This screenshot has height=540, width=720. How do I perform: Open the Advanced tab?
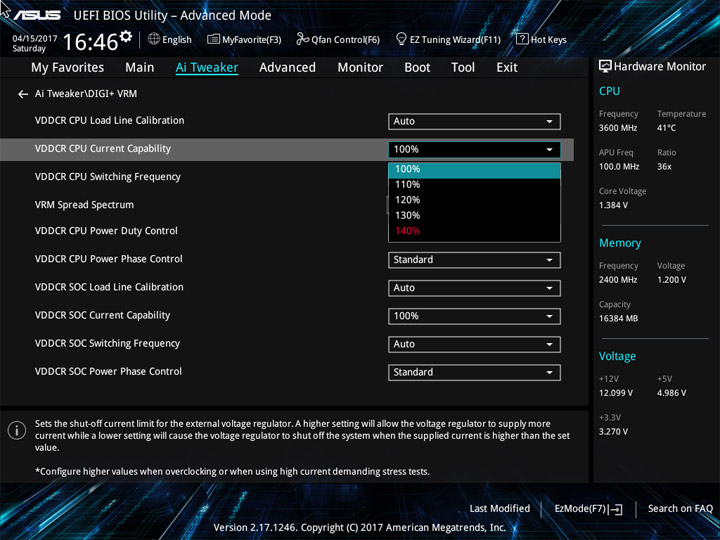pos(287,68)
